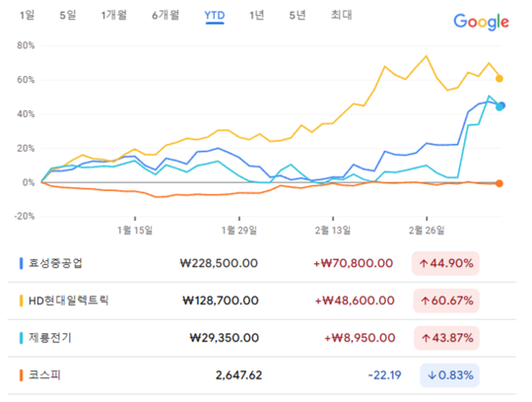
Task: Click the ↑43.87% change badge
Action: 446,338
